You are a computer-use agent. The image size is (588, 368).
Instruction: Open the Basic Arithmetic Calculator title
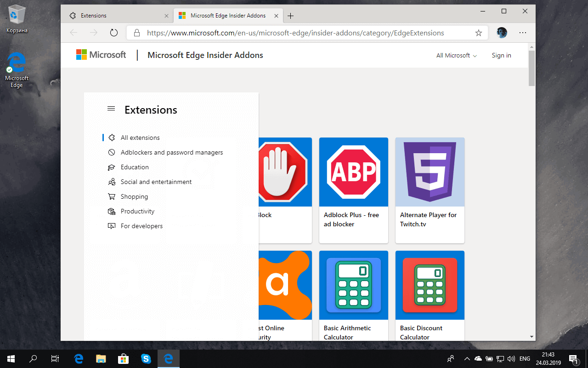[x=347, y=333]
